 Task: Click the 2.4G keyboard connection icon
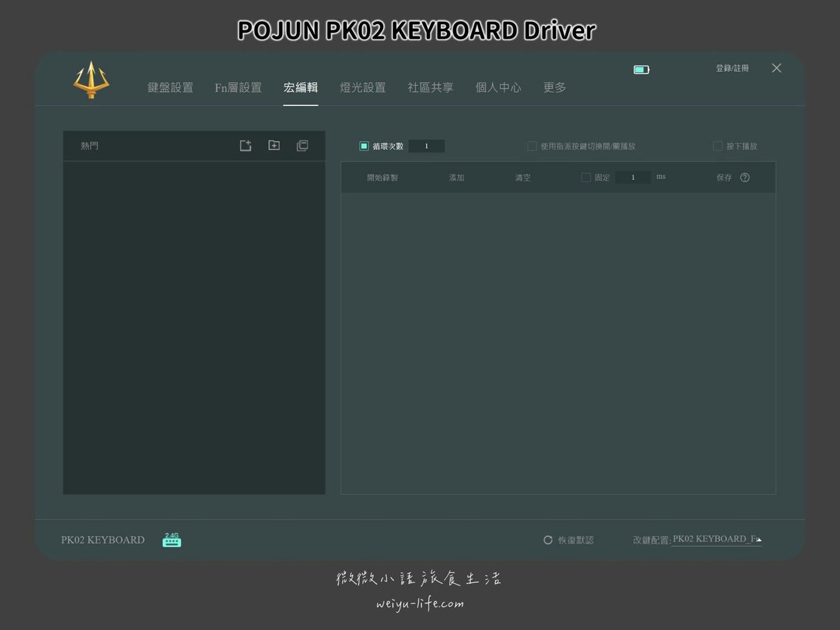(172, 540)
